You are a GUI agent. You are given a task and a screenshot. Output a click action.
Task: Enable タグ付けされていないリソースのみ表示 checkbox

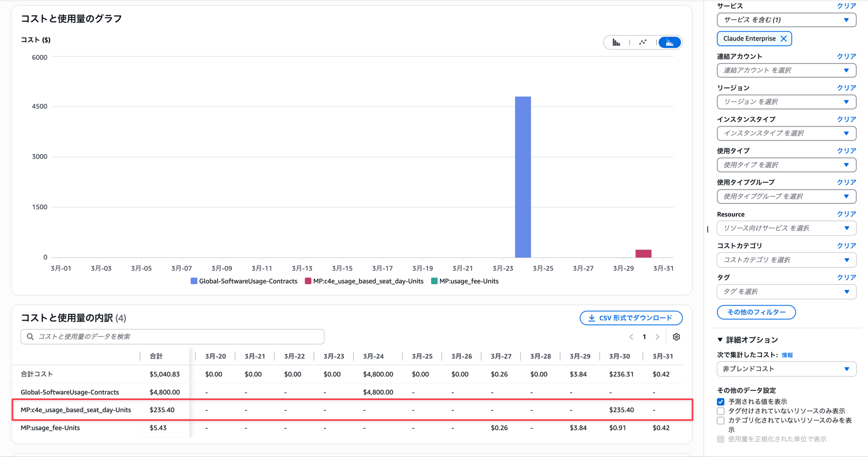721,411
